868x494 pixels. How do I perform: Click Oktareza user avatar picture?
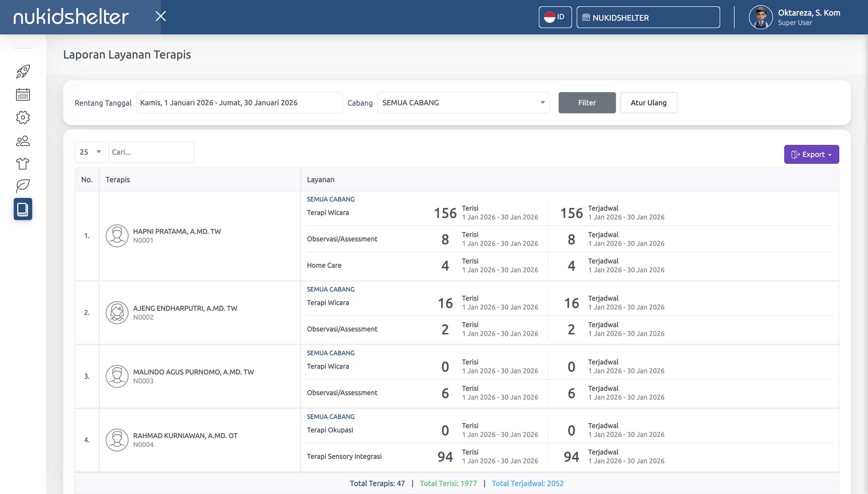click(760, 17)
